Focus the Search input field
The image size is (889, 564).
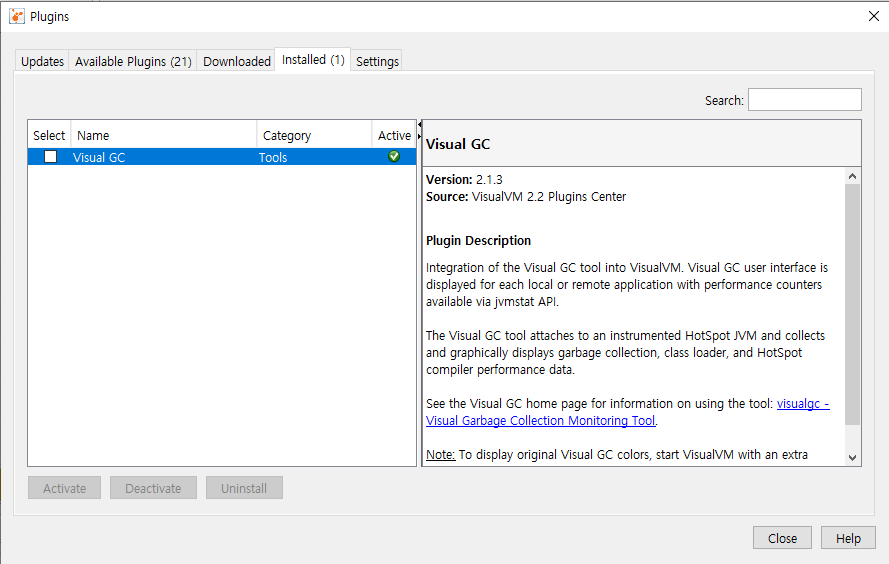(x=805, y=100)
